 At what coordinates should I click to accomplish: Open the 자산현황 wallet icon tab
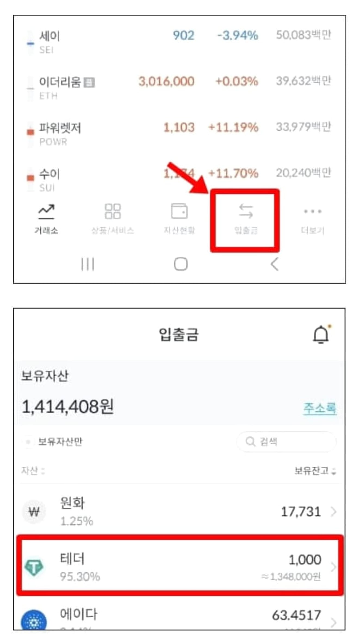tap(179, 211)
